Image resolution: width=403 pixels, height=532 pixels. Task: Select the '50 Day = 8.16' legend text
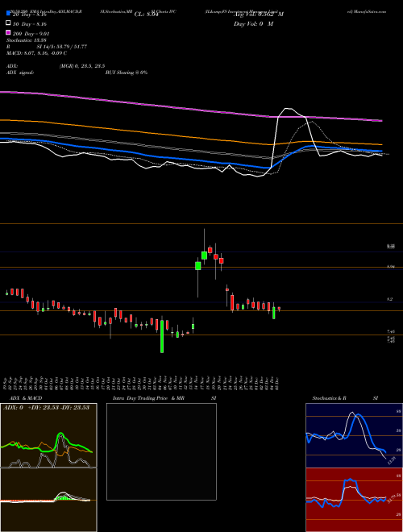(30, 24)
